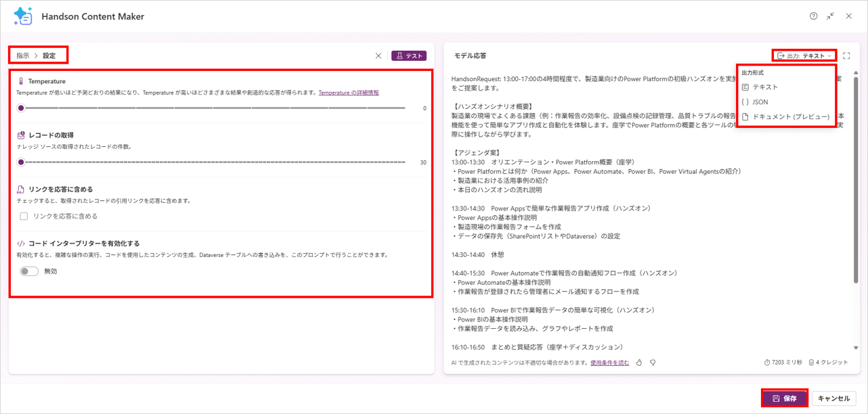
Task: Choose ドキュメント (プレビュー) output format
Action: coord(790,117)
